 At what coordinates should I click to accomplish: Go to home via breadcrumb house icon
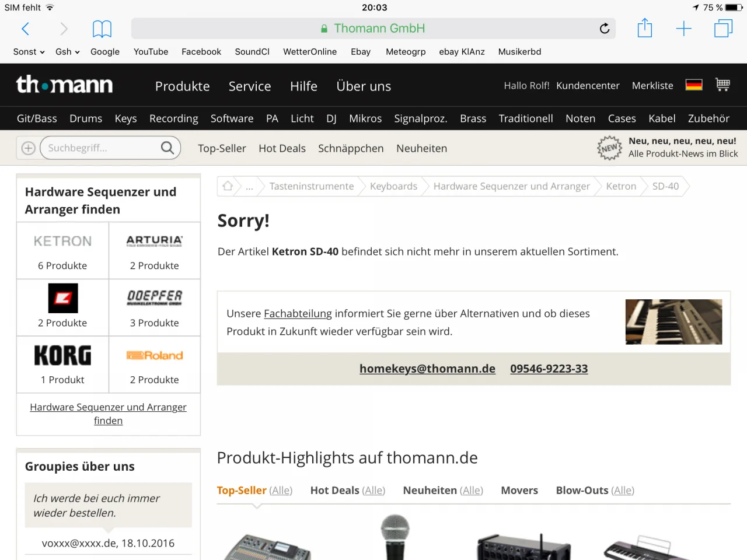tap(228, 186)
